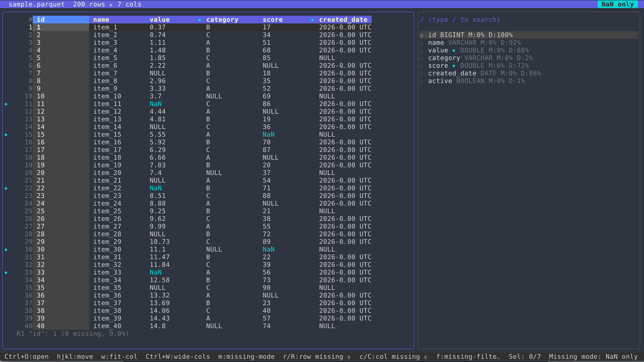Image resolution: width=644 pixels, height=362 pixels.
Task: Select f:missing-filter in the status bar
Action: [468, 357]
